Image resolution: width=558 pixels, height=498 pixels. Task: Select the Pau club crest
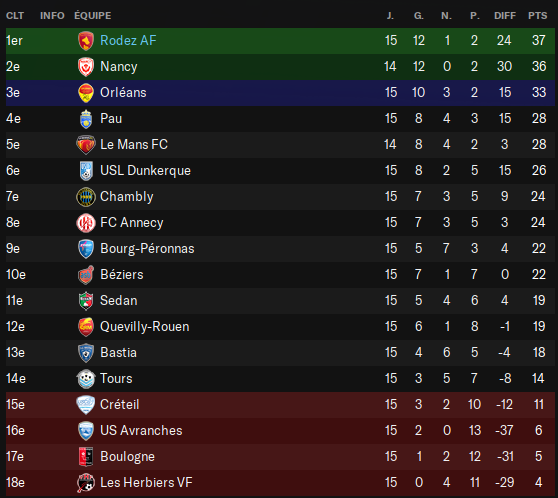(x=86, y=119)
